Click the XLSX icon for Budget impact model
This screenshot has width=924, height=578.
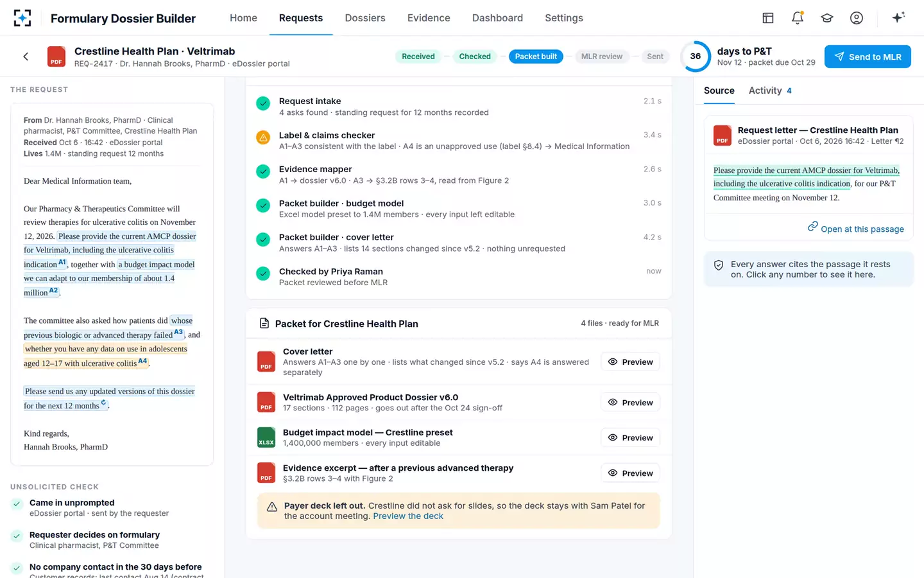266,437
